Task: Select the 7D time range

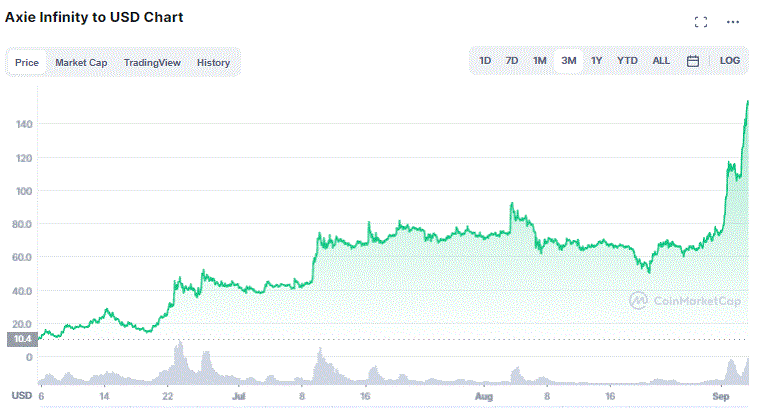Action: tap(512, 61)
